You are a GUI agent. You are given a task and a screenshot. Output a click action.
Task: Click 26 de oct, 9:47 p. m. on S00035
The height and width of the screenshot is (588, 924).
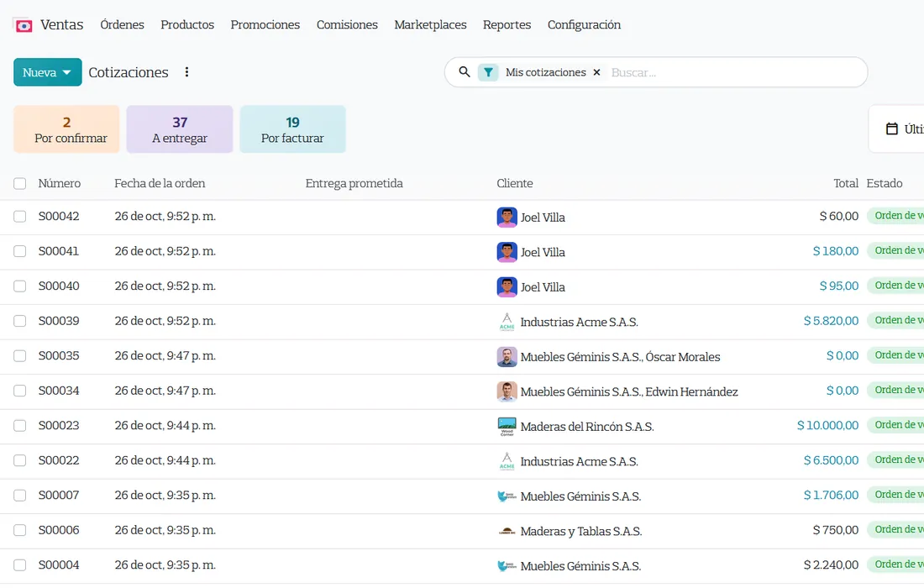(165, 355)
